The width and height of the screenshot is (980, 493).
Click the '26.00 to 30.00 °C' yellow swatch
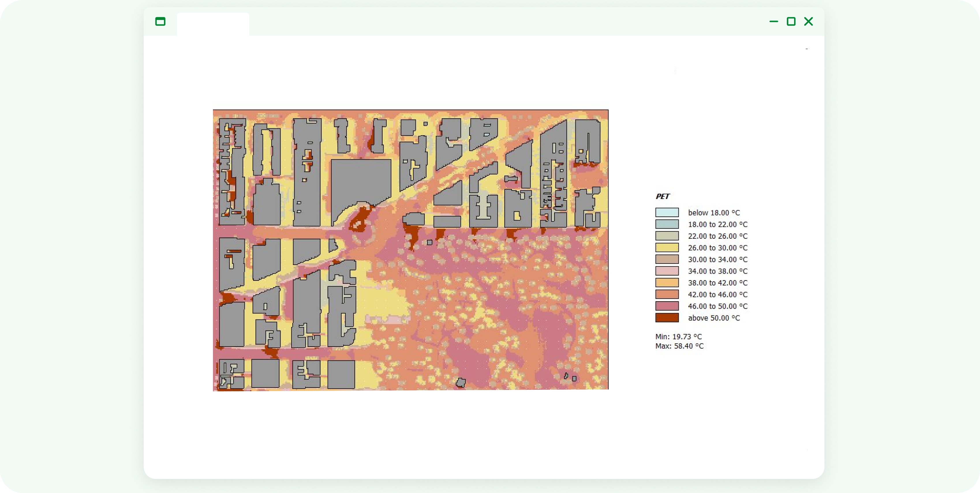tap(667, 247)
